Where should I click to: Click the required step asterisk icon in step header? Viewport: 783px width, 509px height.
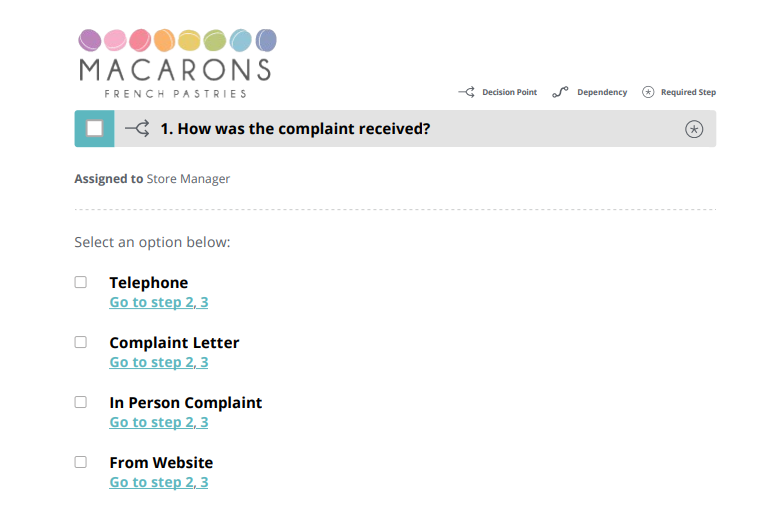tap(694, 129)
